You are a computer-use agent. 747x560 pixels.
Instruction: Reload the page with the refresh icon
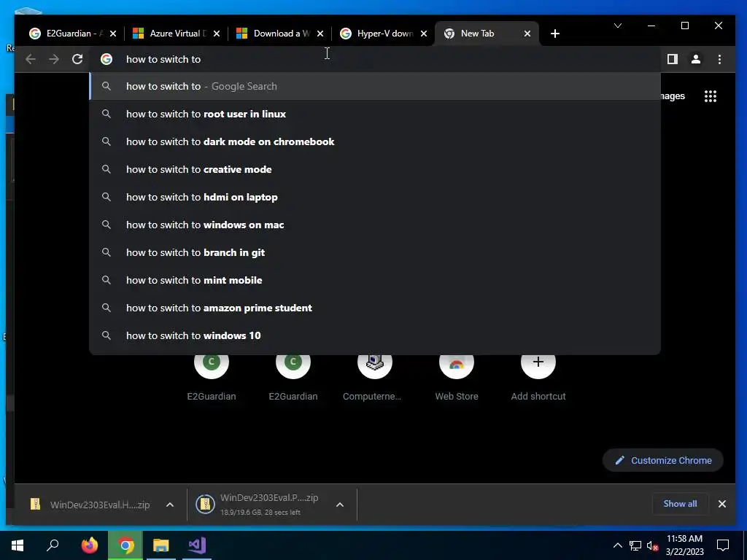tap(77, 59)
